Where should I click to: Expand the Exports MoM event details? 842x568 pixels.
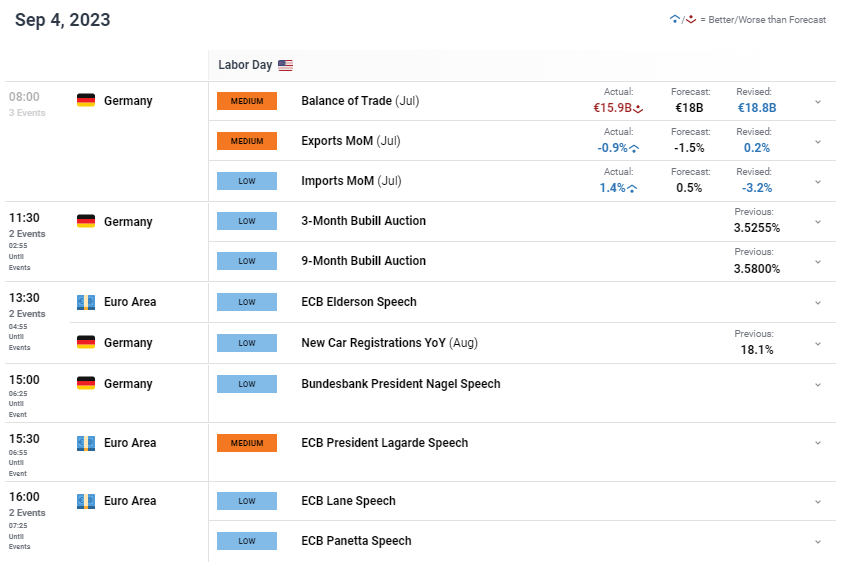coord(818,142)
